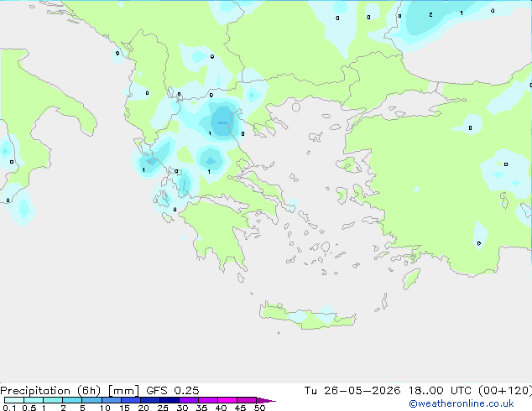The image size is (532, 411).
Task: Click the 'GFS 0.25' model label
Action: pos(173,391)
